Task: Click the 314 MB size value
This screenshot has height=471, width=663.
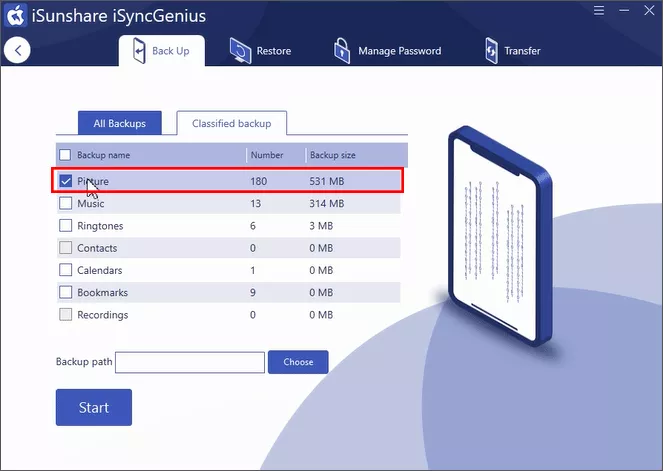Action: point(327,203)
